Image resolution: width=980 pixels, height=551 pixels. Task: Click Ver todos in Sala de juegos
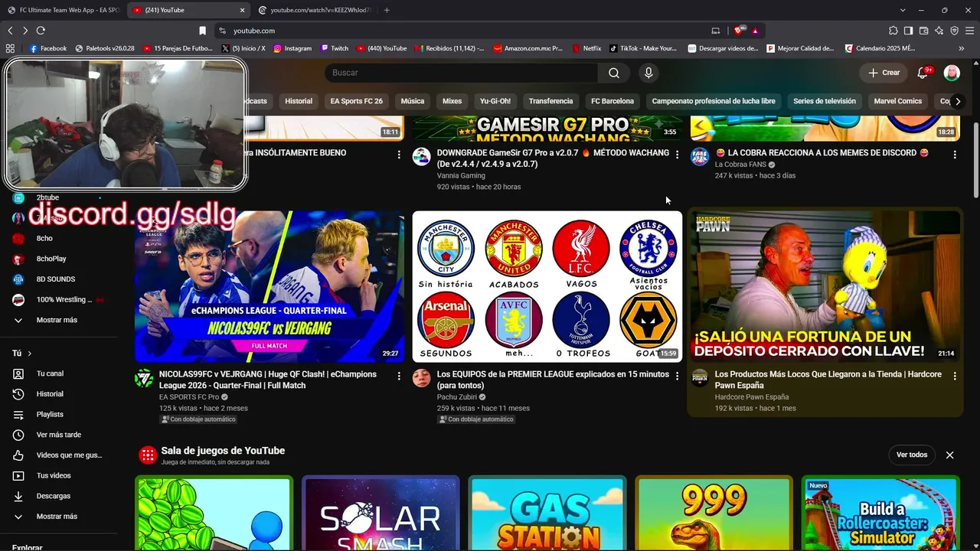[912, 455]
